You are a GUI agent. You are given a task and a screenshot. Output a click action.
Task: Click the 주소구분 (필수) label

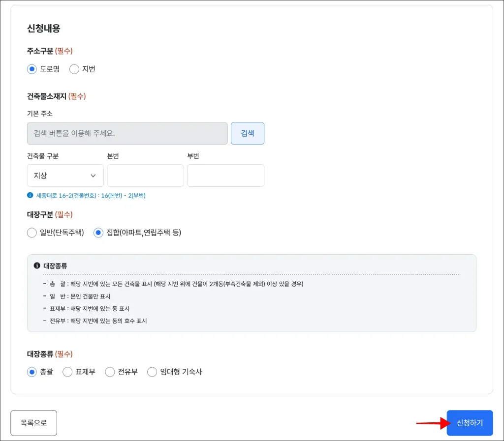pyautogui.click(x=50, y=51)
